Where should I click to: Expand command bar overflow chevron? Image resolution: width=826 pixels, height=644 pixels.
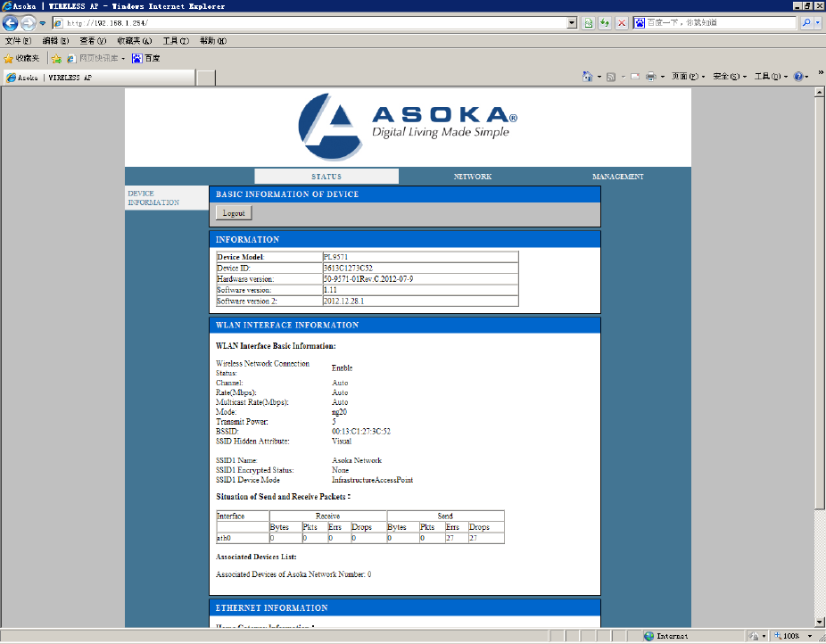(x=821, y=72)
